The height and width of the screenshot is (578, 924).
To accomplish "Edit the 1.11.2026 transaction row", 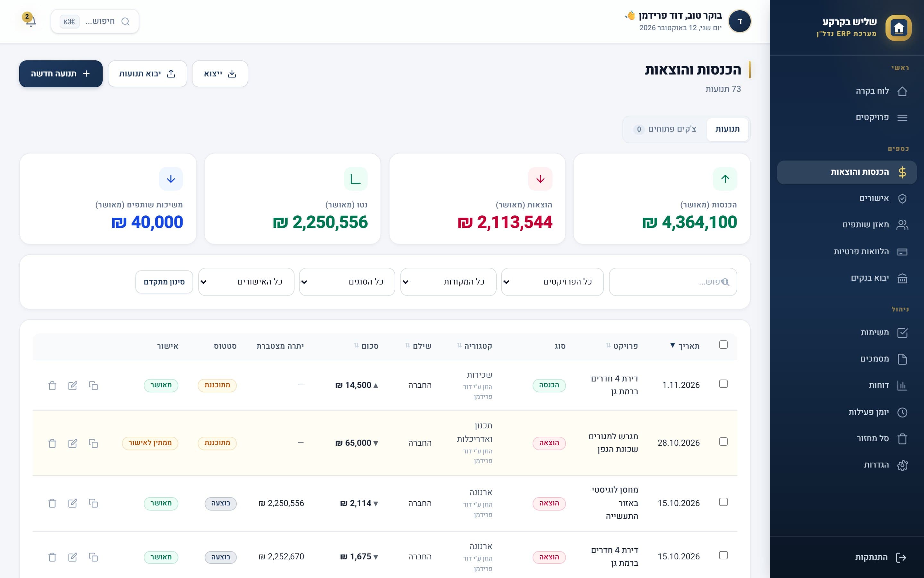I will tap(73, 385).
